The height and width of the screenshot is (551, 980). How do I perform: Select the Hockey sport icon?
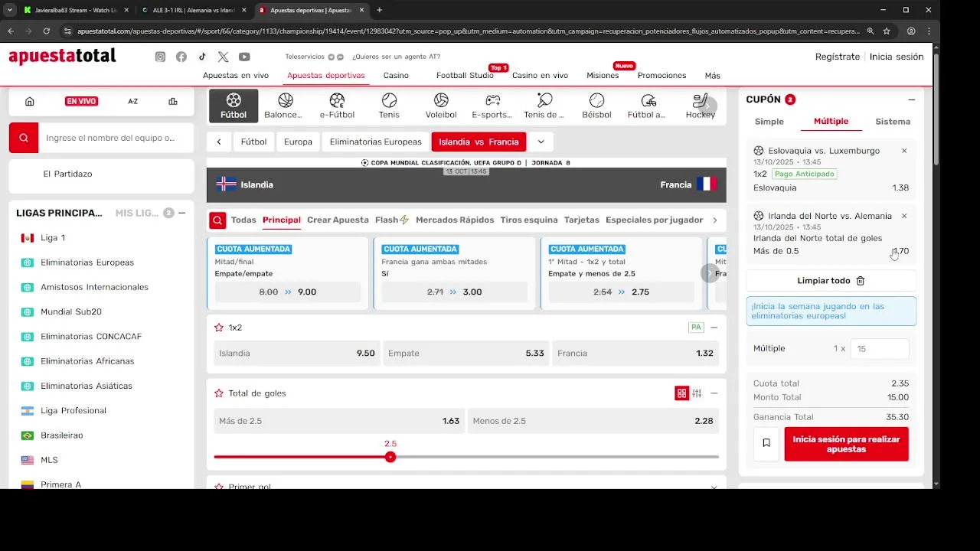pyautogui.click(x=700, y=106)
